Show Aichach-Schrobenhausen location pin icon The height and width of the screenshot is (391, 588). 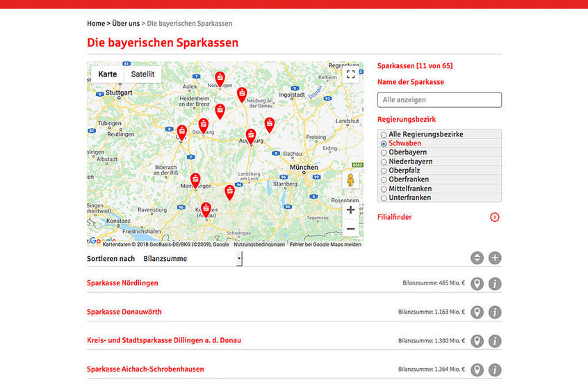click(x=477, y=370)
